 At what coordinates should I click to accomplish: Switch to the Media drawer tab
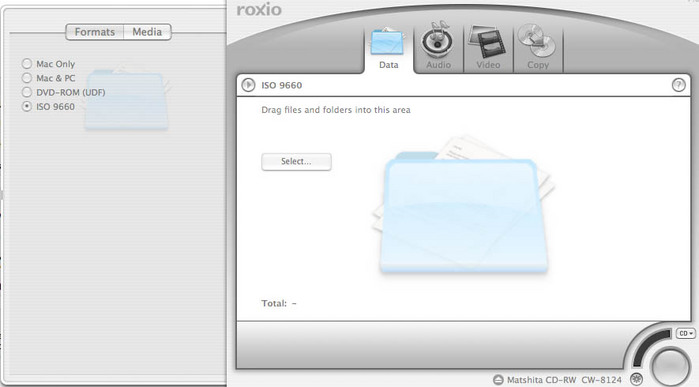[147, 32]
